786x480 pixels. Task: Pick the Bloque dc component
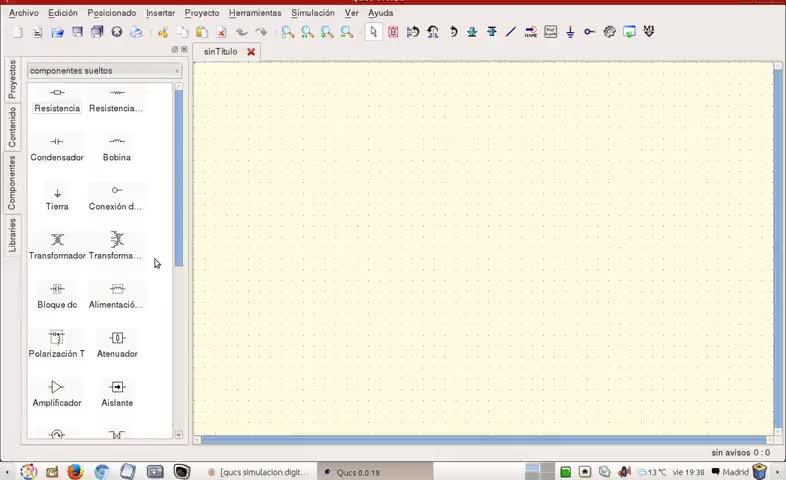tap(57, 297)
